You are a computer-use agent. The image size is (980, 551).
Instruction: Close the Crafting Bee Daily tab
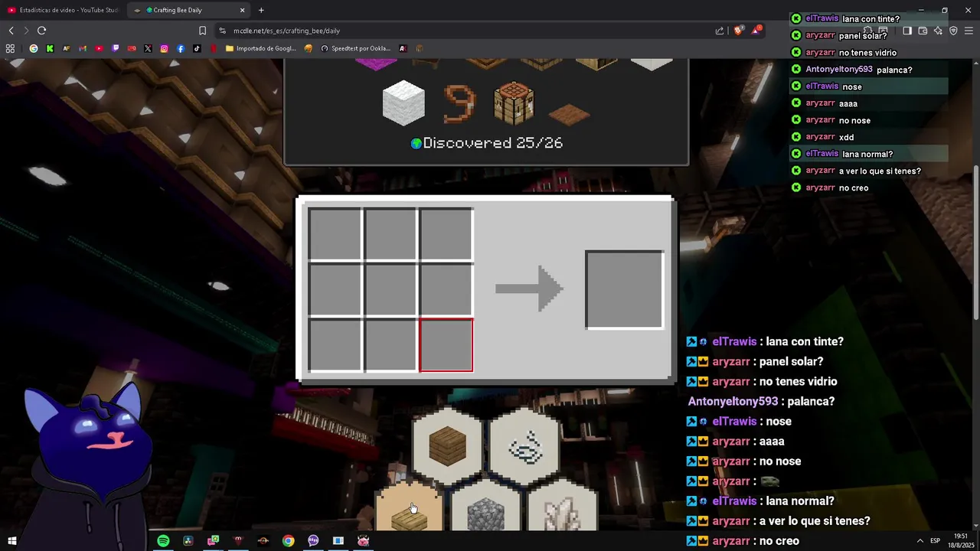coord(243,10)
